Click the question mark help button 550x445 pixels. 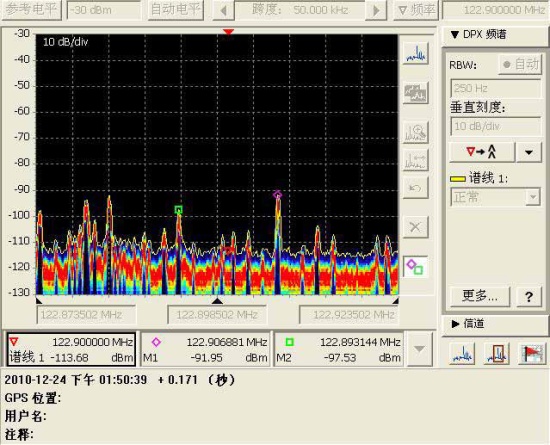point(529,297)
